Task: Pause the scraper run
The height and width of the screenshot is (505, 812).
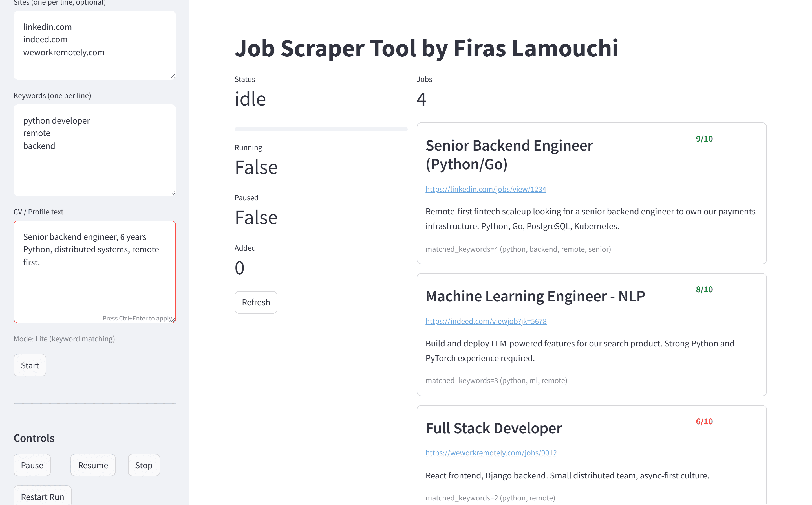Action: pos(32,465)
